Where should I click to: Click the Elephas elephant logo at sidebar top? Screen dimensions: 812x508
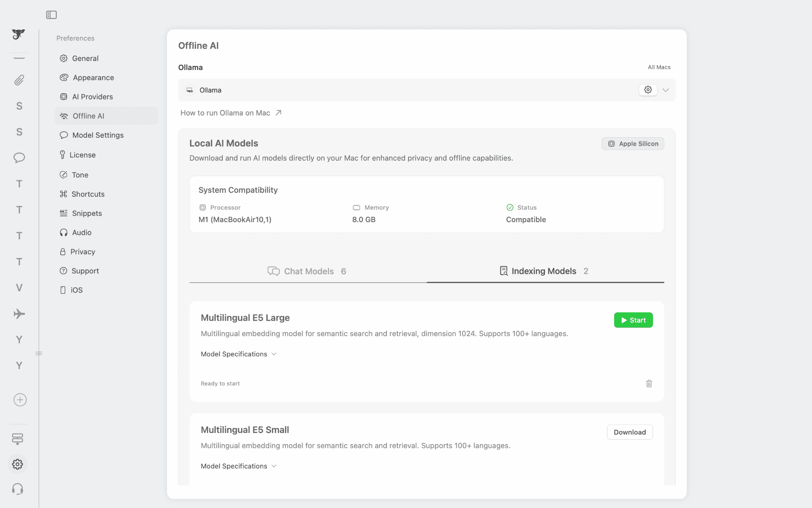point(18,35)
